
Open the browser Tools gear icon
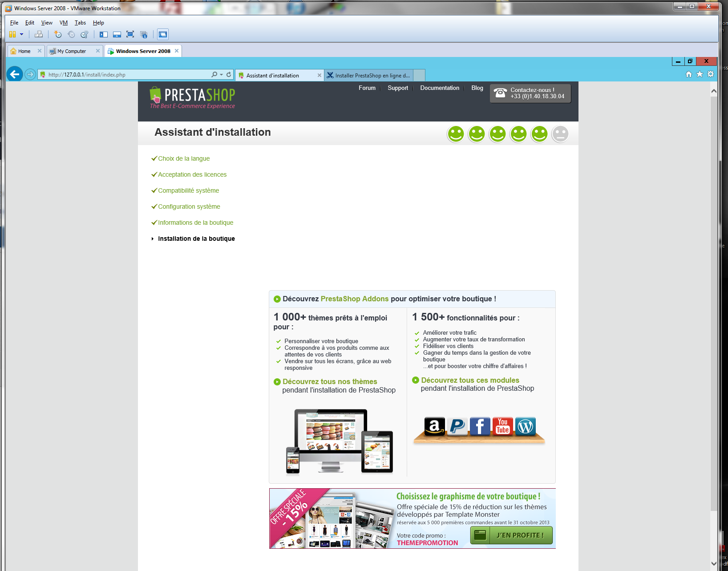tap(711, 74)
